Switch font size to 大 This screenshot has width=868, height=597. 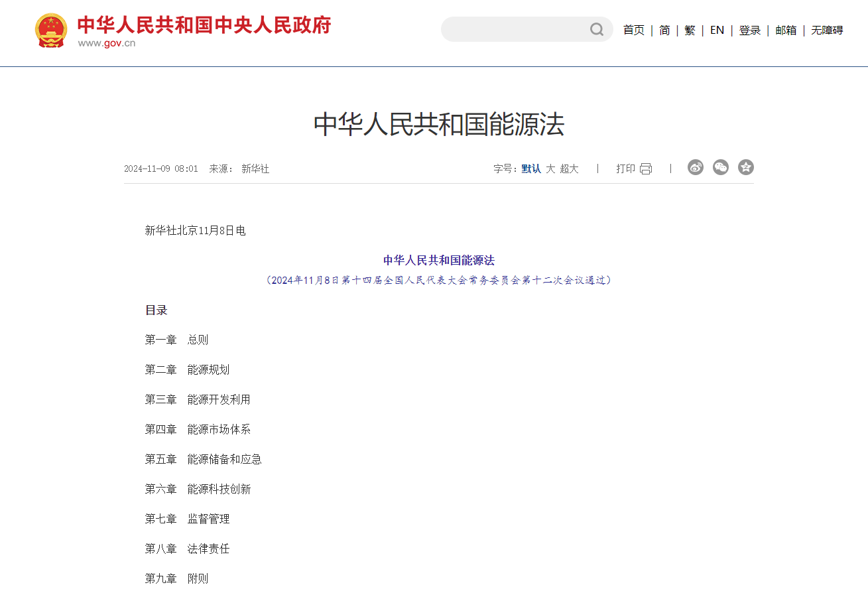pos(550,168)
